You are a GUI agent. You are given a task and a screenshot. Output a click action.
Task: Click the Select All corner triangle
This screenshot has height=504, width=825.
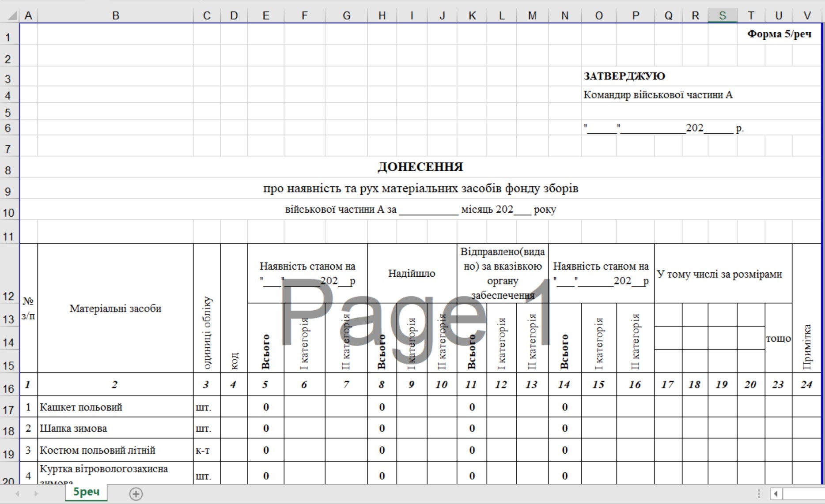[12, 16]
